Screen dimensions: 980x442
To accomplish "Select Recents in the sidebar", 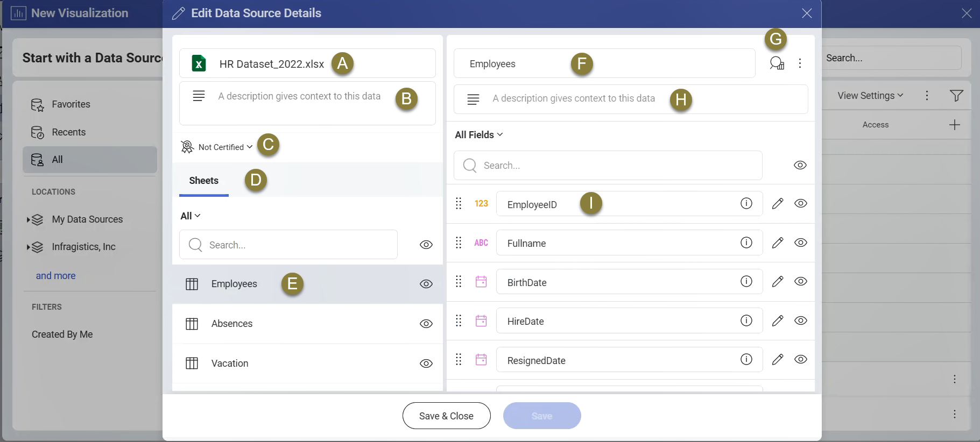I will [90, 132].
